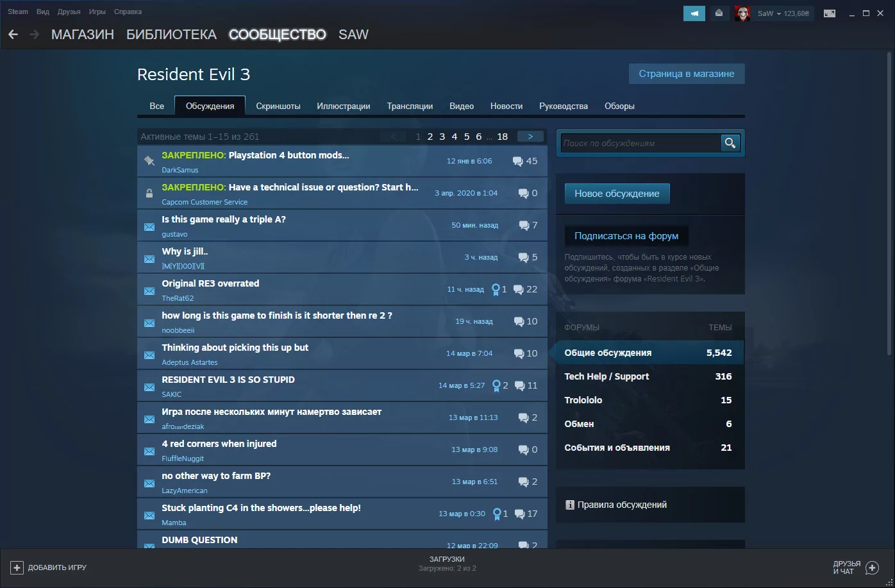Click comments bubble on 'how long is this game' thread
Viewport: 895px width, 588px height.
tap(519, 322)
